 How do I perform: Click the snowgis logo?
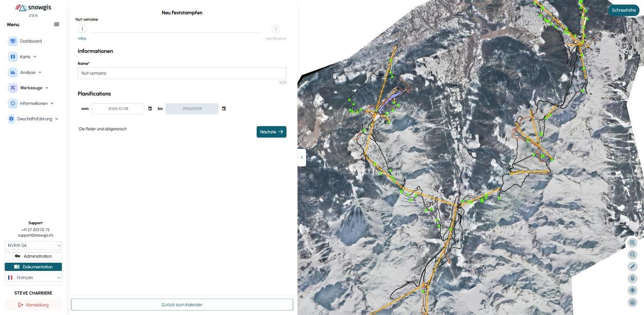pos(33,8)
